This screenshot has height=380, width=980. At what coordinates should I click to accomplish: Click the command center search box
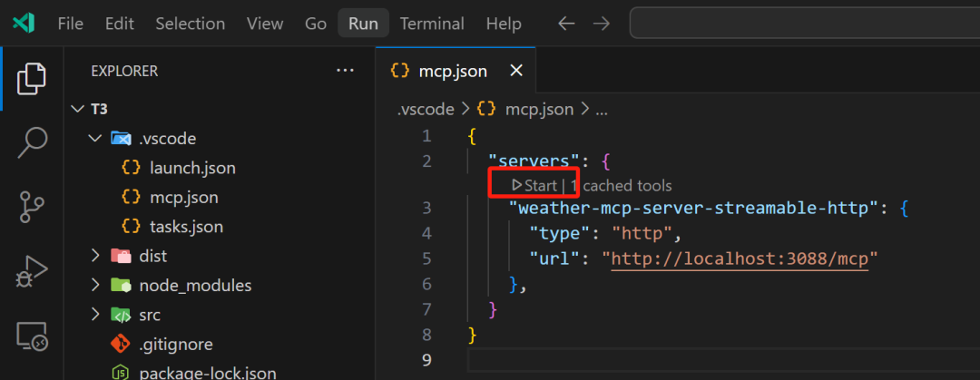(804, 24)
